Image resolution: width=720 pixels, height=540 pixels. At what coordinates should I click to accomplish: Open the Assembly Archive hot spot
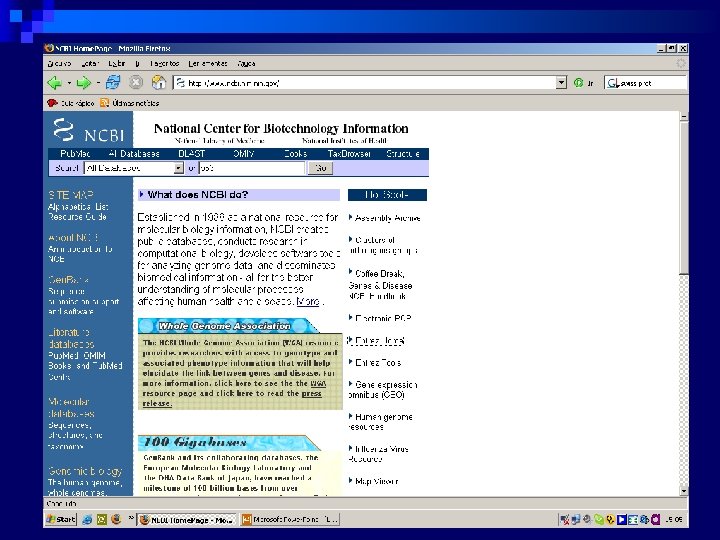[387, 218]
